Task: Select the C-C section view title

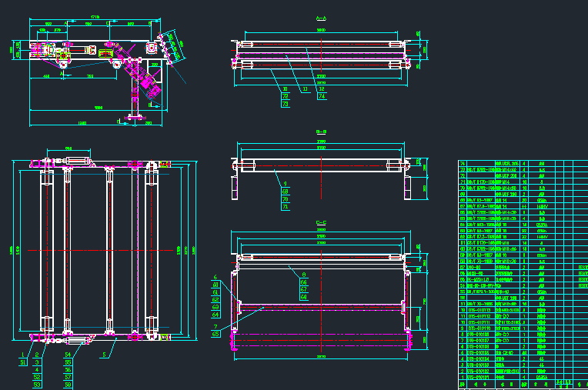Action: [322, 222]
